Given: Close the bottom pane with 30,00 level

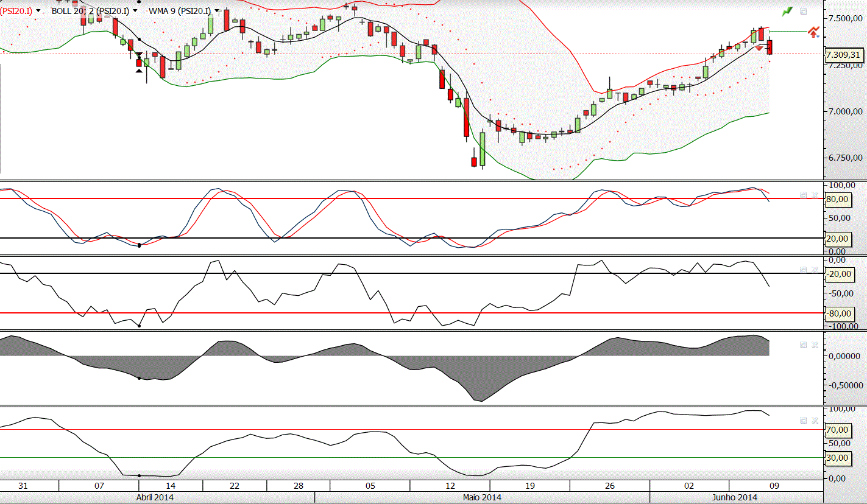Looking at the screenshot, I should (815, 420).
